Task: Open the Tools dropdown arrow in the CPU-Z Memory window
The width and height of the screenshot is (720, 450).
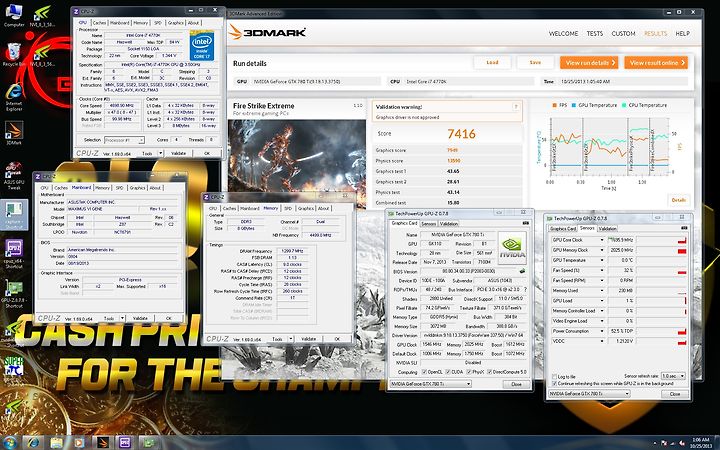Action: [x=291, y=339]
